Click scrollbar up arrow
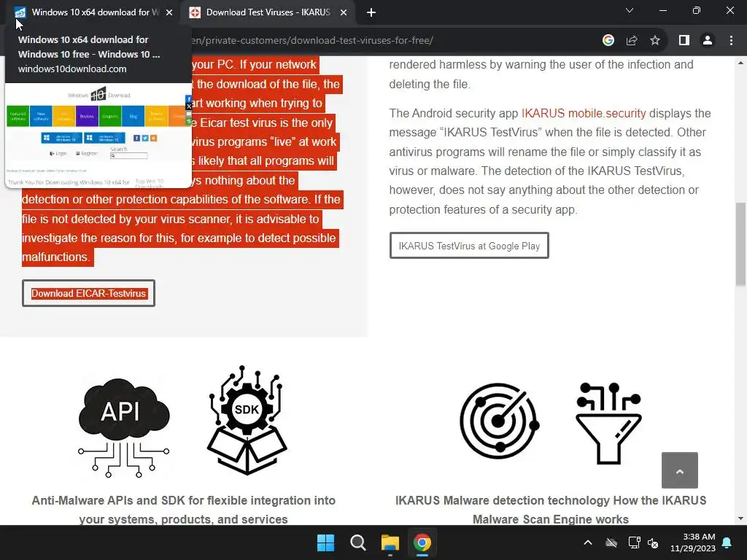 click(x=741, y=63)
